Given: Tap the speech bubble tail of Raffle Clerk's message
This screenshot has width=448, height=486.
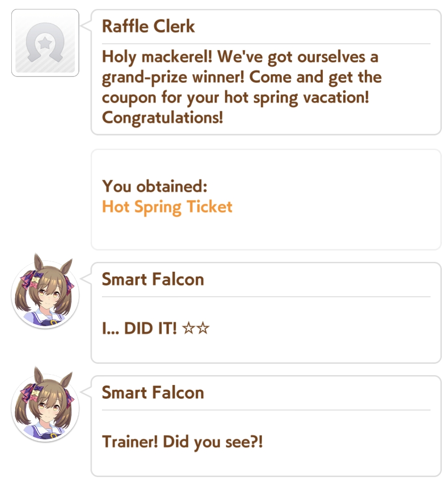Looking at the screenshot, I should tap(86, 26).
